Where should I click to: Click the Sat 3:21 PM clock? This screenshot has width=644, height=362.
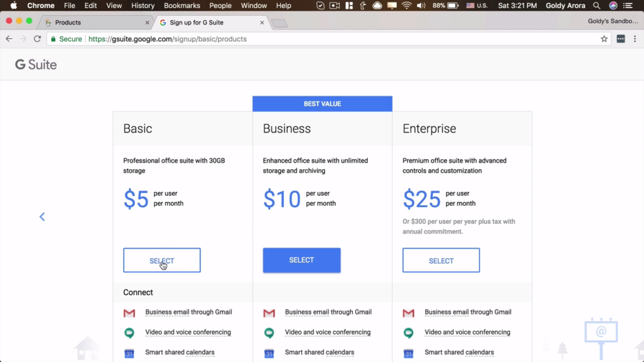point(518,6)
